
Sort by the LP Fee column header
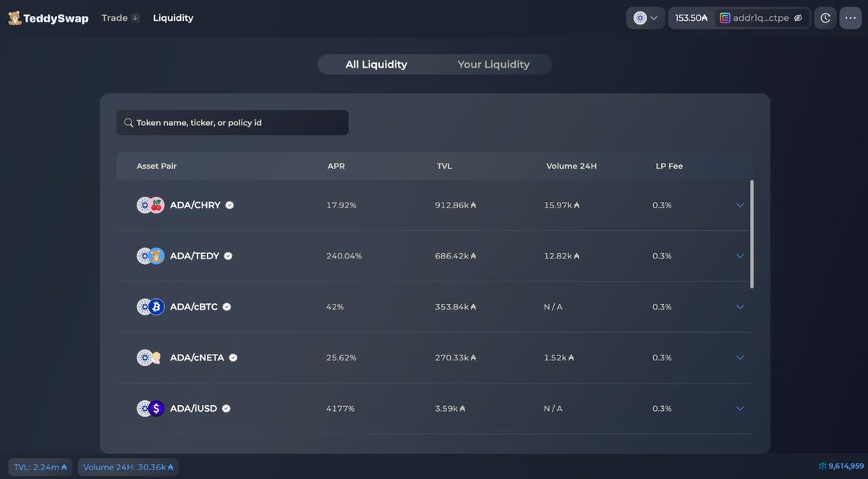pyautogui.click(x=669, y=166)
